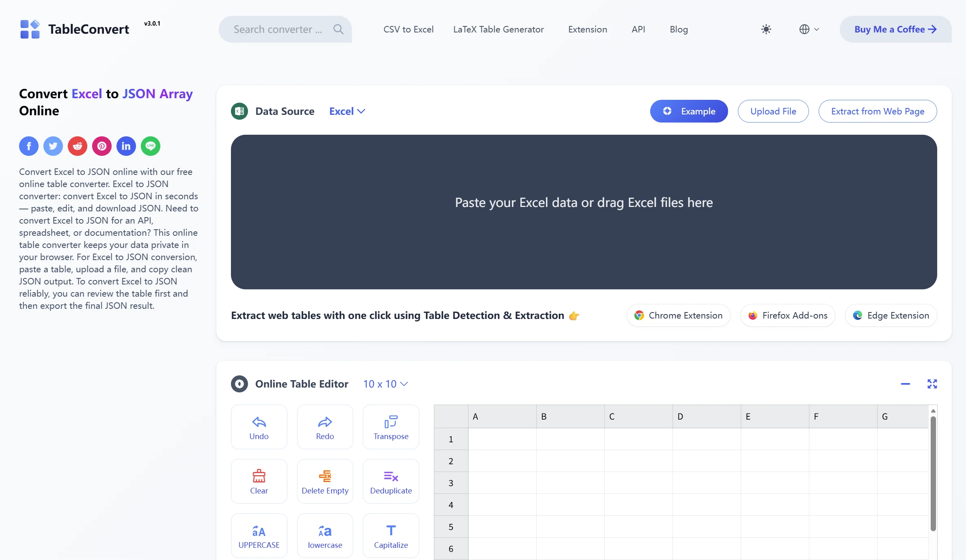Open the Excel data source dropdown
This screenshot has height=560, width=966.
(347, 111)
